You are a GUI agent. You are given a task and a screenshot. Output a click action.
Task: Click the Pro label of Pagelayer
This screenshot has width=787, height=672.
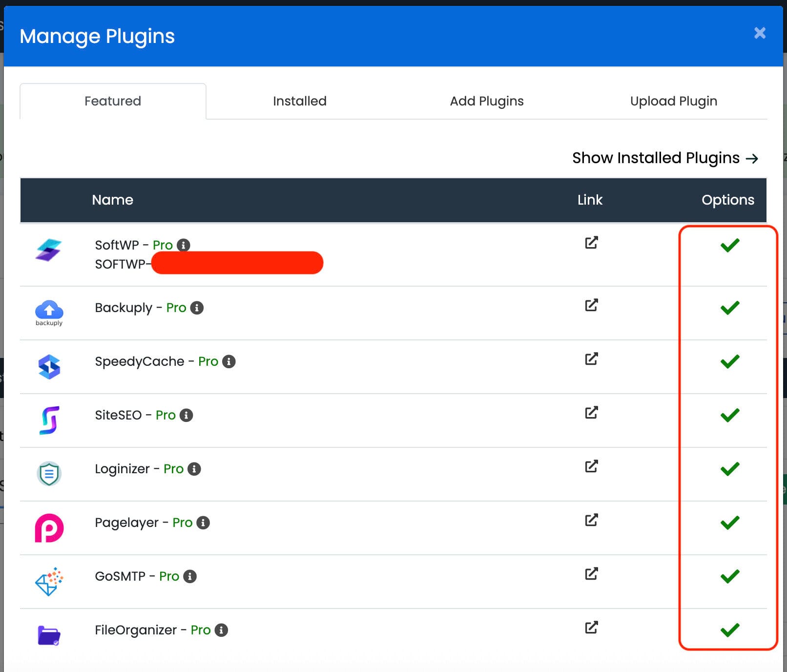click(182, 523)
